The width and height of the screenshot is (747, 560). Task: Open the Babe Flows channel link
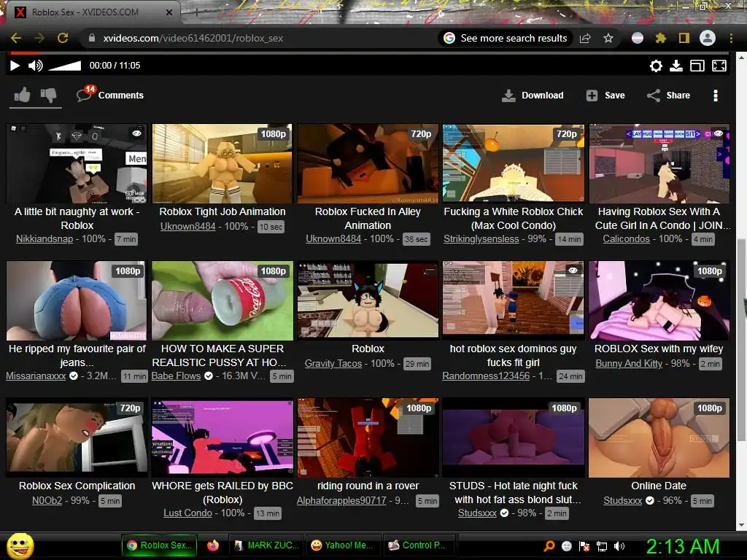[x=176, y=376]
